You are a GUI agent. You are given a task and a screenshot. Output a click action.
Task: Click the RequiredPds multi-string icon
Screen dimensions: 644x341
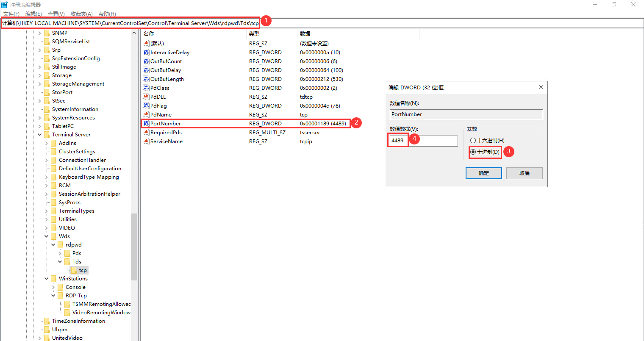(146, 132)
